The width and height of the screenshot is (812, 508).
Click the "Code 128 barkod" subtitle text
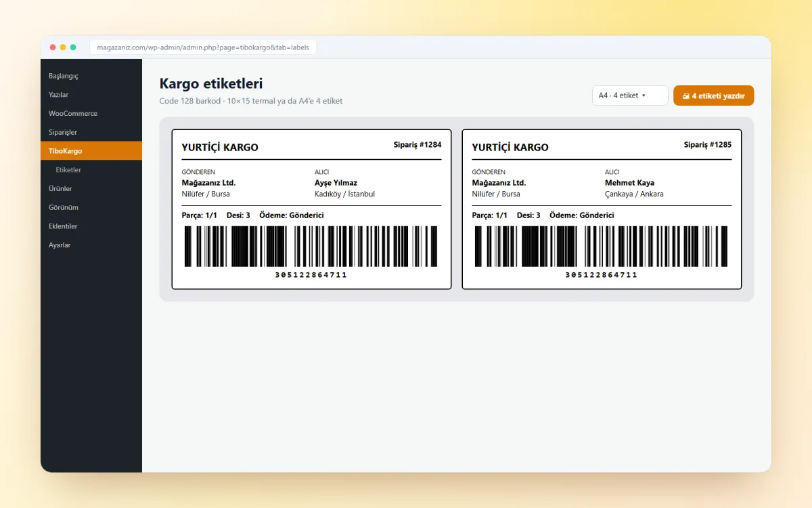tap(190, 101)
